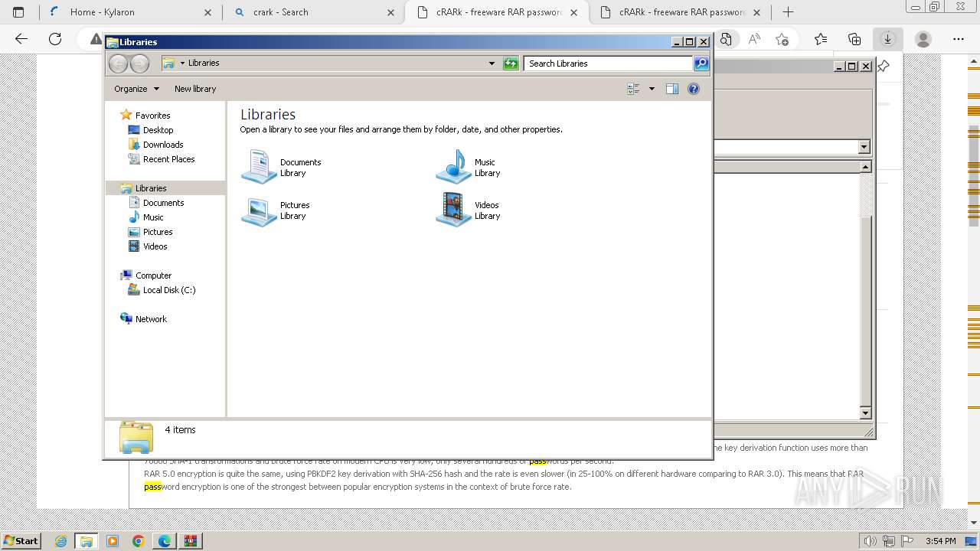The image size is (980, 551).
Task: Click the Search Libraries input field
Action: [x=609, y=64]
